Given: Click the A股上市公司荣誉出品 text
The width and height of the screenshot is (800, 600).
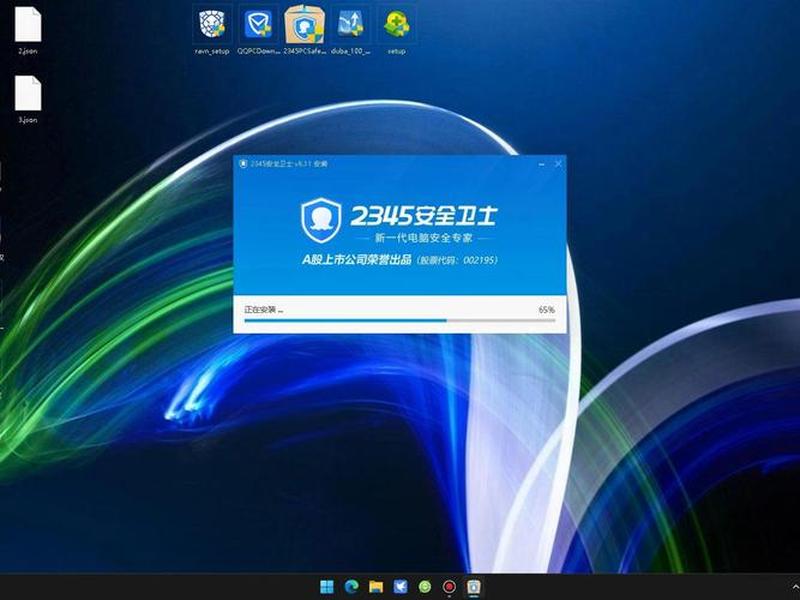Looking at the screenshot, I should click(357, 260).
